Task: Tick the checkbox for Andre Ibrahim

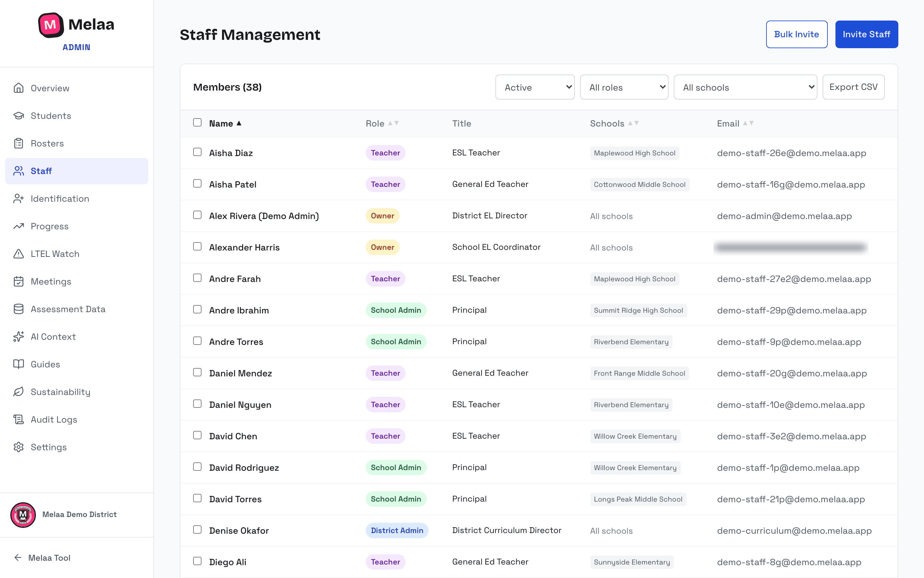Action: pos(197,309)
